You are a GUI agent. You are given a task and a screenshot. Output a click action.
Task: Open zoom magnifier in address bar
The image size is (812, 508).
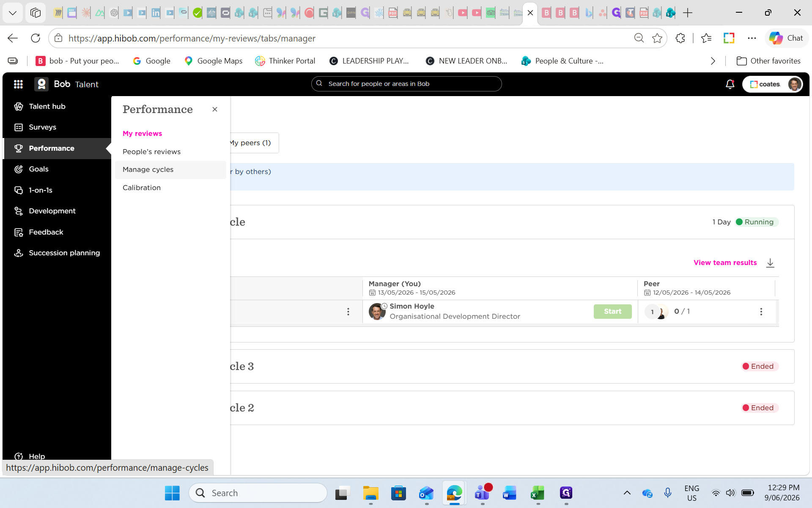coord(639,39)
